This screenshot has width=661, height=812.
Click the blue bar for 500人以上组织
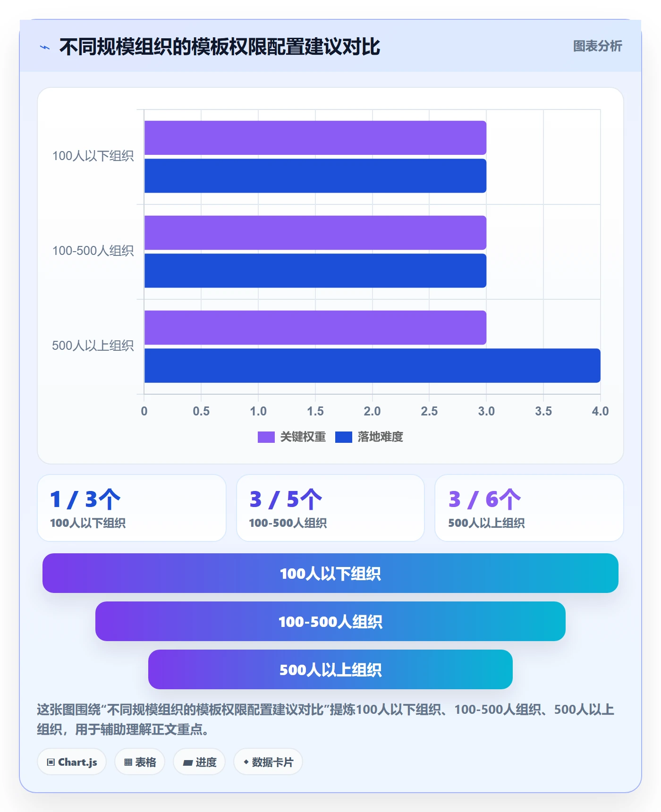click(373, 365)
